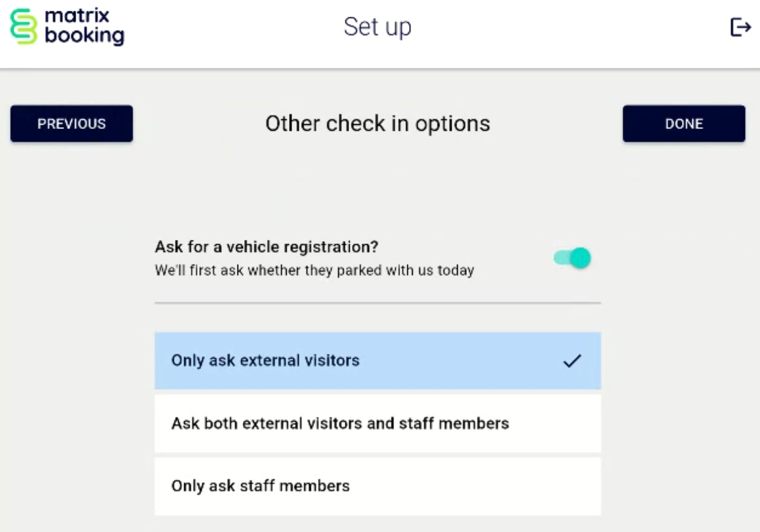Image resolution: width=760 pixels, height=532 pixels.
Task: Choose 'Only ask staff members' option
Action: point(378,486)
